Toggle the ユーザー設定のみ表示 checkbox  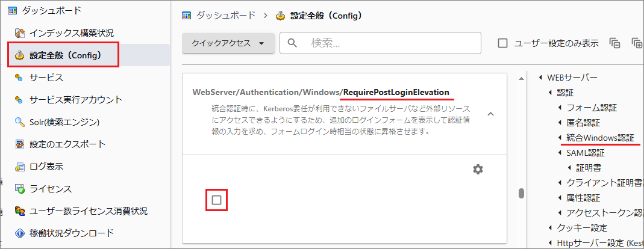[x=502, y=43]
